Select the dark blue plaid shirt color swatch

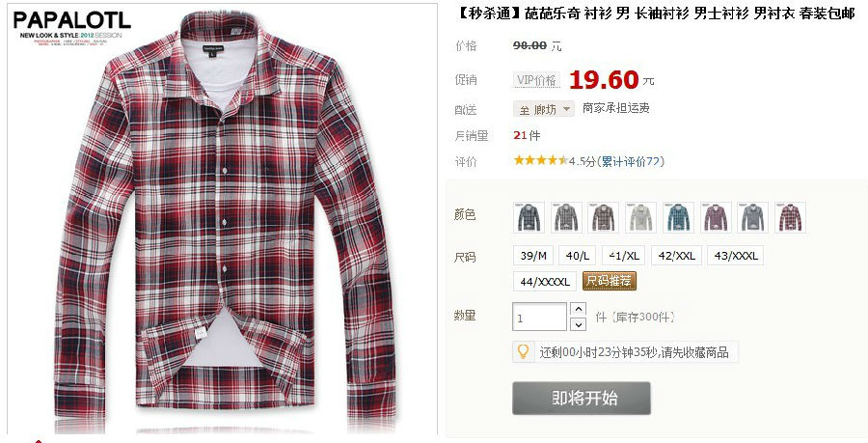(529, 217)
